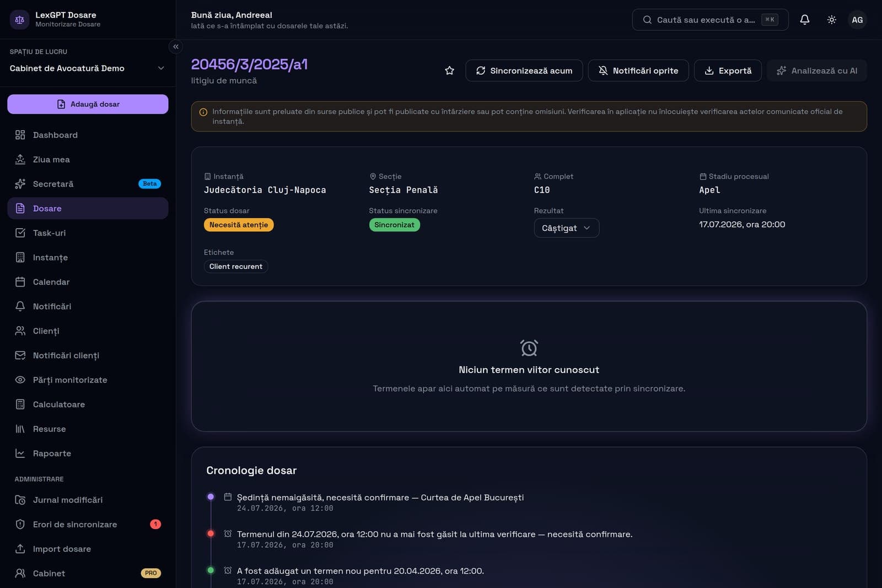Click the Resurse library icon
Viewport: 882px width, 588px height.
pyautogui.click(x=20, y=429)
